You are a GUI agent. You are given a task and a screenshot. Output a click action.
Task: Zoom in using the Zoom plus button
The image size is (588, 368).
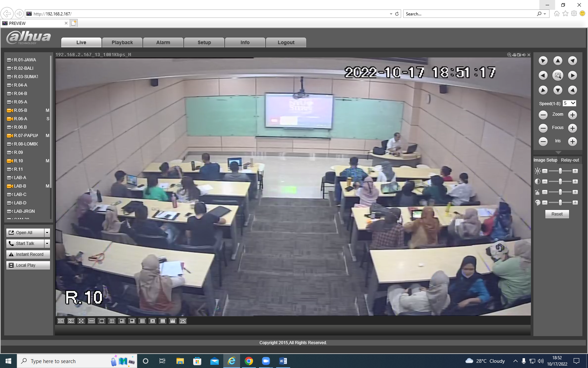[572, 115]
